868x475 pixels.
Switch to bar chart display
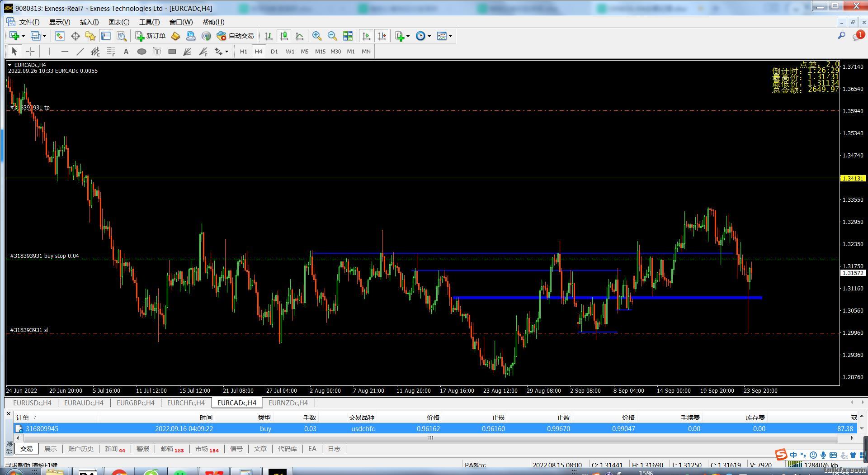[x=269, y=36]
